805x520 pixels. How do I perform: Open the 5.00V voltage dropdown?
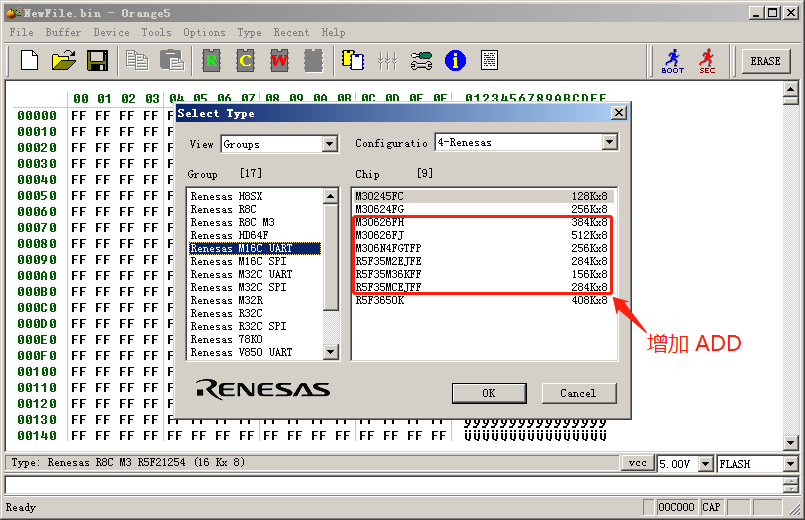coord(706,464)
